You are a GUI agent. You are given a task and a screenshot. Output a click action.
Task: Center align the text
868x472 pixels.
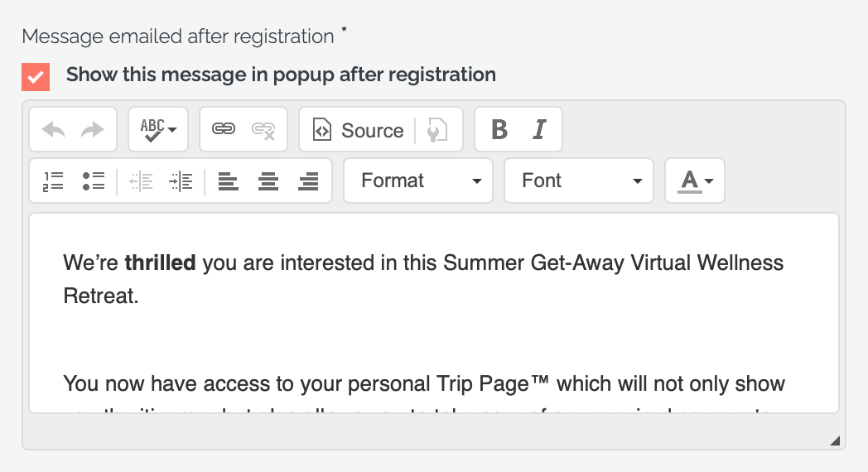point(268,181)
